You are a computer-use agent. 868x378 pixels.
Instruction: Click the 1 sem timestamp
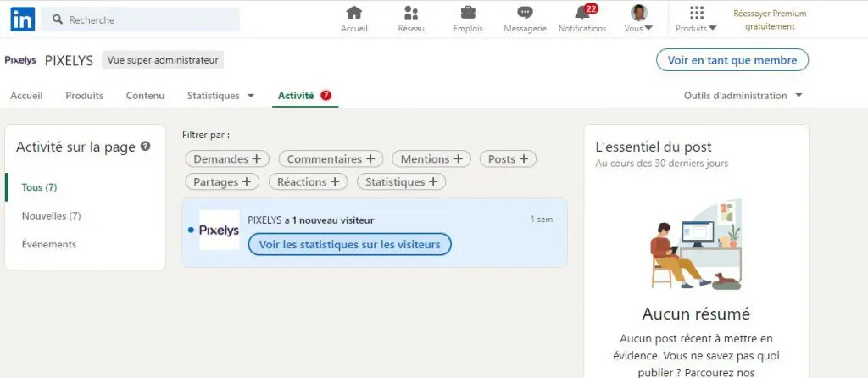[542, 220]
